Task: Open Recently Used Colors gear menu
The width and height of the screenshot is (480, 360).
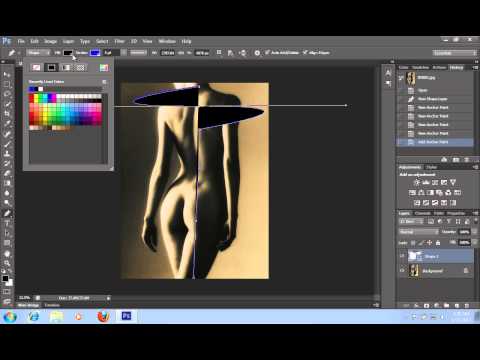Action: (104, 82)
